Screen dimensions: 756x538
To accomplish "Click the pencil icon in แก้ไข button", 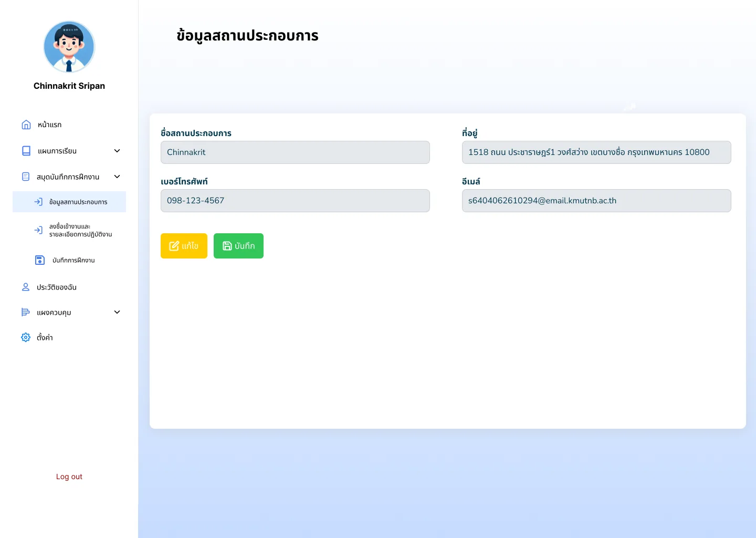I will tap(174, 246).
